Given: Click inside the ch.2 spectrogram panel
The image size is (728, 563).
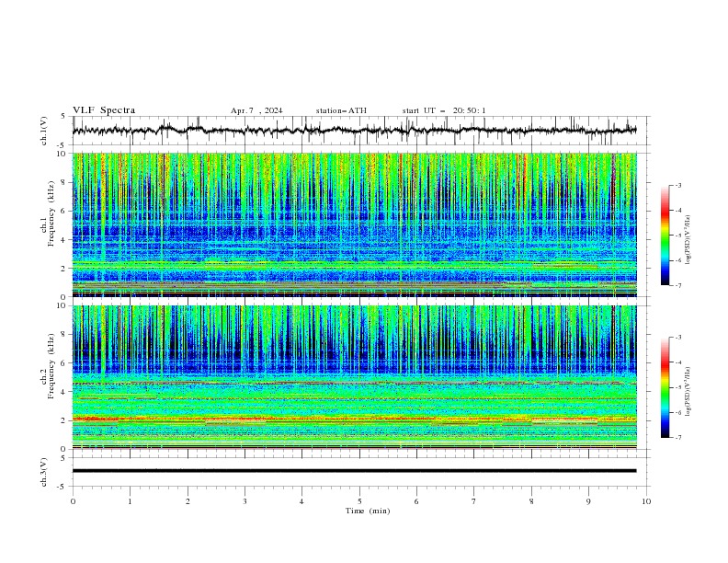Looking at the screenshot, I should 354,377.
